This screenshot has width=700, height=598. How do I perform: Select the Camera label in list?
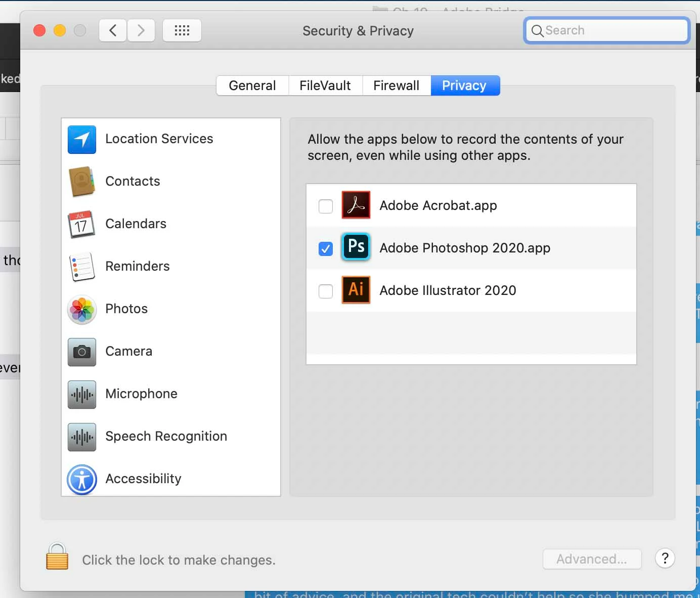click(129, 351)
